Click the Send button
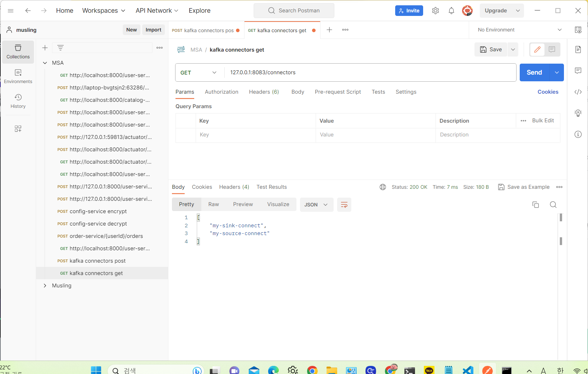Viewport: 588px width, 374px height. pos(534,72)
